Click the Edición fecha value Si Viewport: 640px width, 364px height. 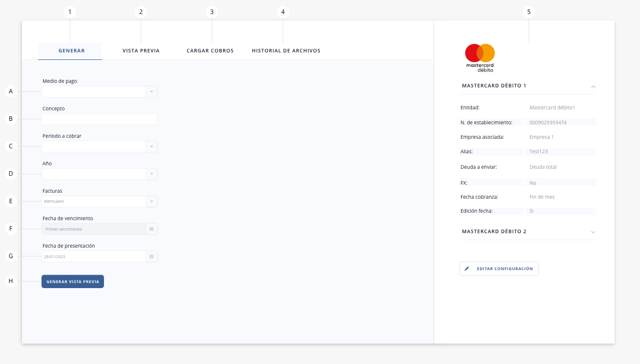tap(531, 211)
